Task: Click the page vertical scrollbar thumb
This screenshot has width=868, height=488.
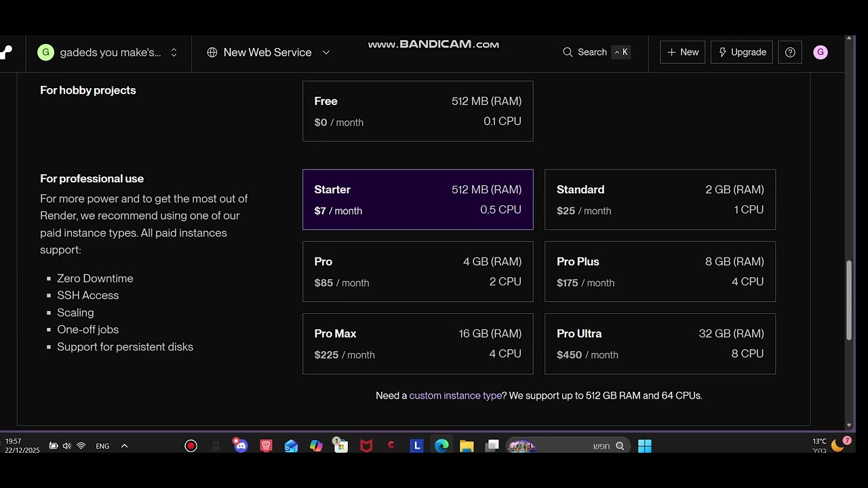Action: pyautogui.click(x=849, y=300)
